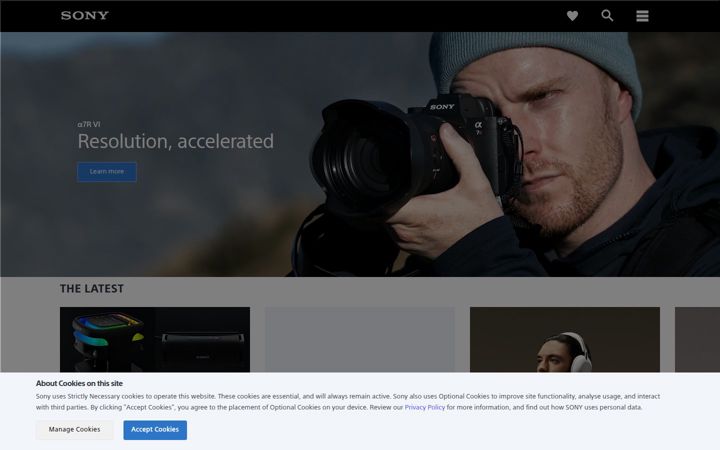The width and height of the screenshot is (720, 450).
Task: Open site search with magnifier icon
Action: point(607,16)
